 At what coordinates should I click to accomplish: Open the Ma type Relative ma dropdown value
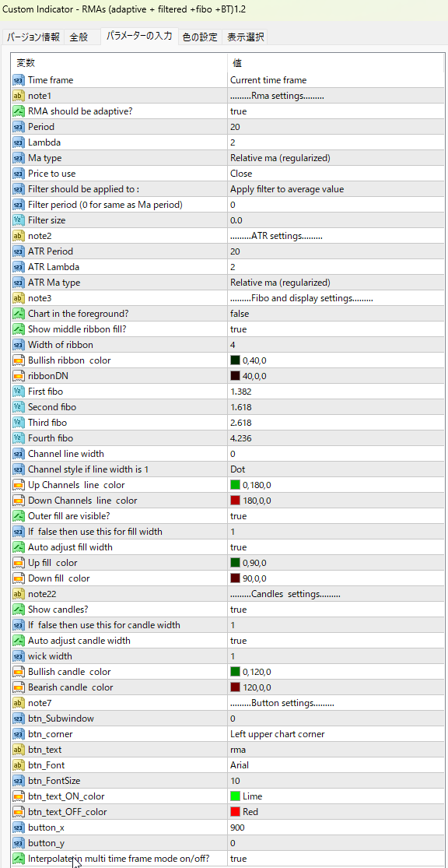[x=336, y=158]
